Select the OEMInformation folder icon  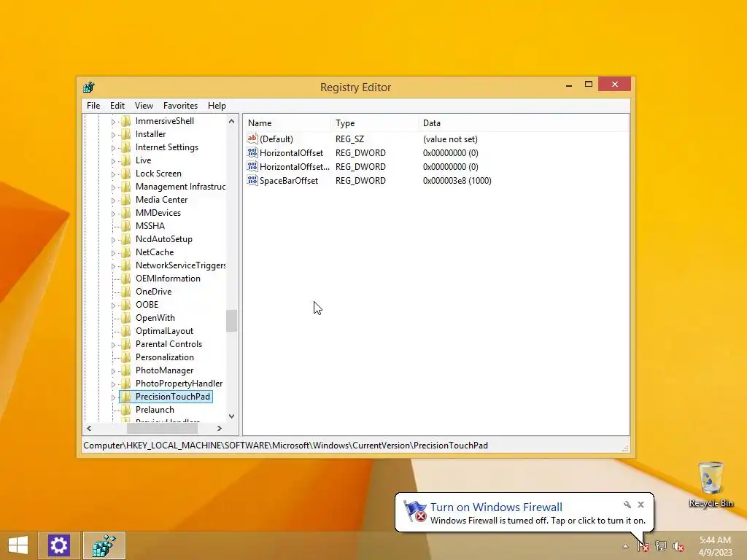[x=126, y=278]
